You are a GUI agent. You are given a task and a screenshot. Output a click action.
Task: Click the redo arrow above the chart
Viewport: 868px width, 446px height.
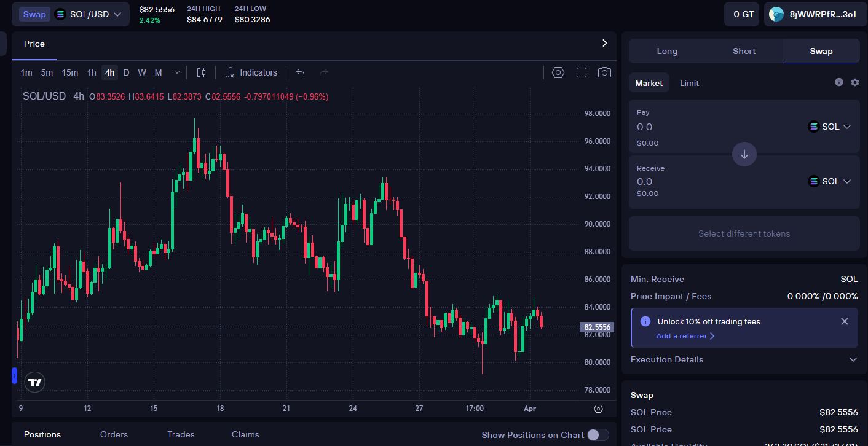(323, 72)
